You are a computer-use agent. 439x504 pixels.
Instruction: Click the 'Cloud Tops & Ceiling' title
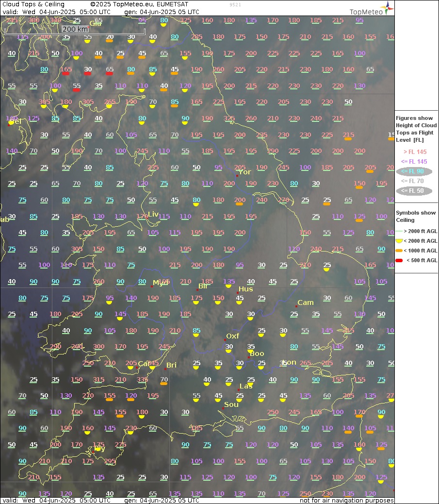(x=33, y=4)
